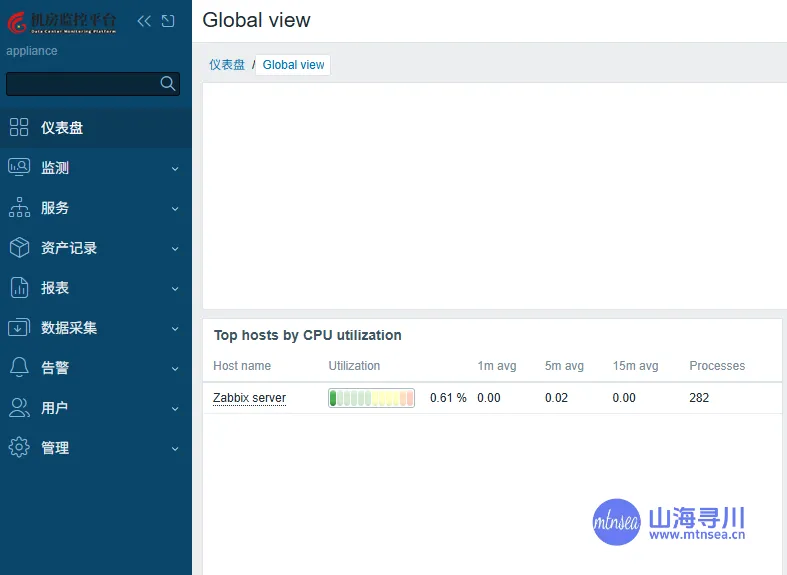Click the CPU utilization bar gauge

(x=371, y=398)
